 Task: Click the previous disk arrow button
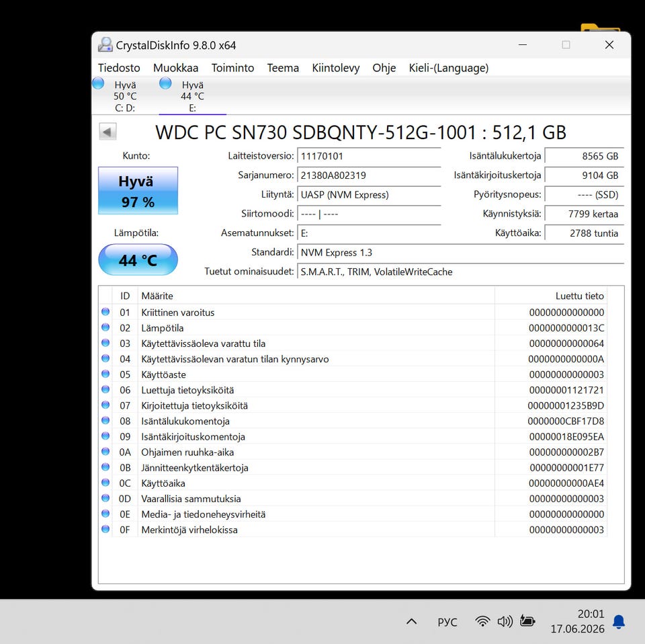[107, 132]
